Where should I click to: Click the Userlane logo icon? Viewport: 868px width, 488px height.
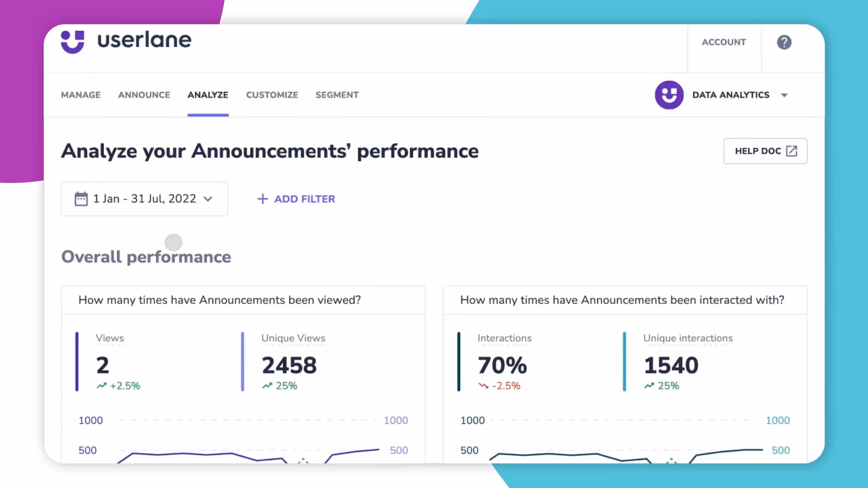[x=72, y=42]
